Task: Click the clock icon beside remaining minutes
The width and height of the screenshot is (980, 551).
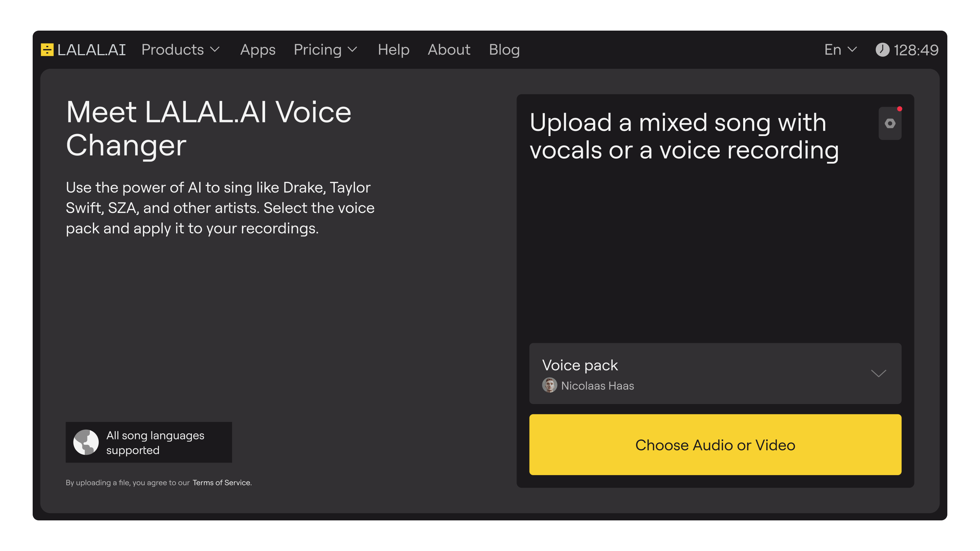Action: coord(882,50)
